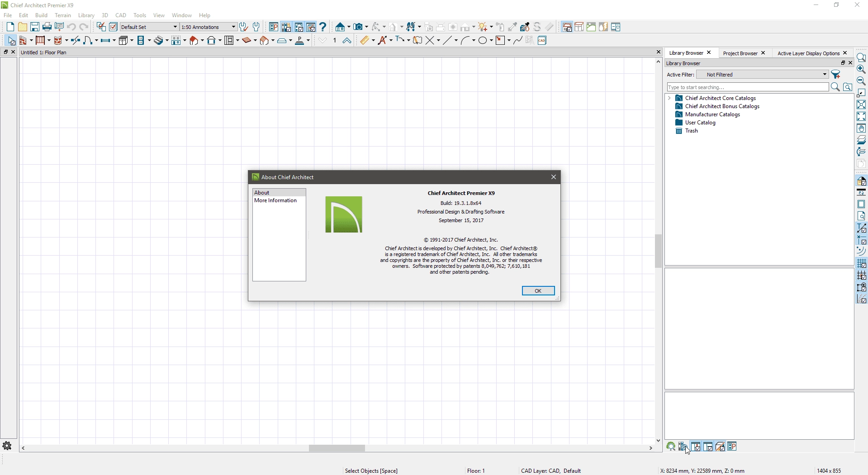The width and height of the screenshot is (868, 475).
Task: Open the Active Filter Not Filtered dropdown
Action: pyautogui.click(x=763, y=75)
